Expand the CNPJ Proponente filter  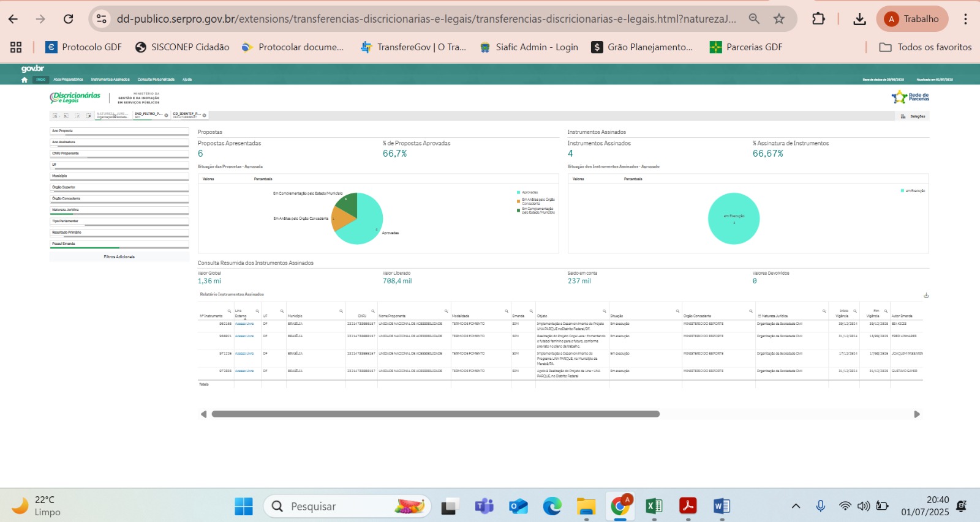click(119, 154)
